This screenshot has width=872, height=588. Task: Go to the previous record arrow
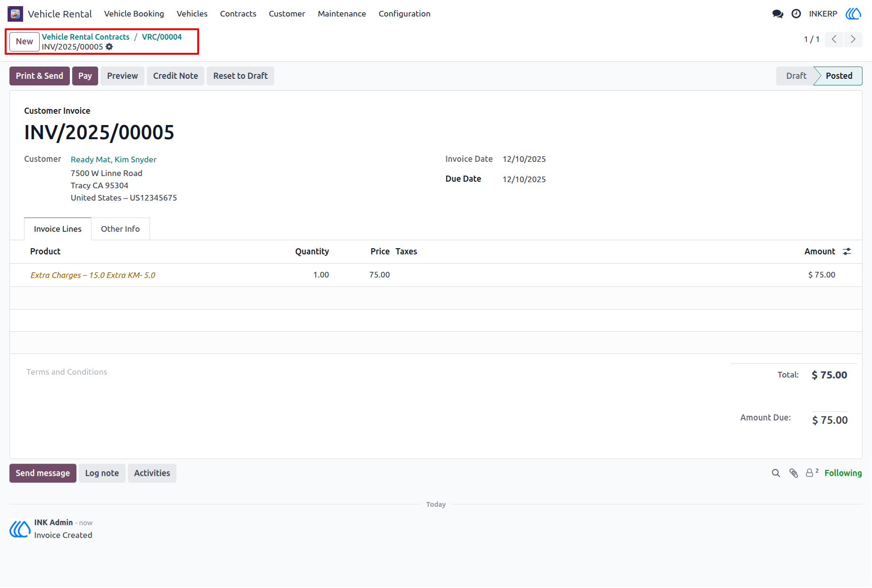coord(834,39)
